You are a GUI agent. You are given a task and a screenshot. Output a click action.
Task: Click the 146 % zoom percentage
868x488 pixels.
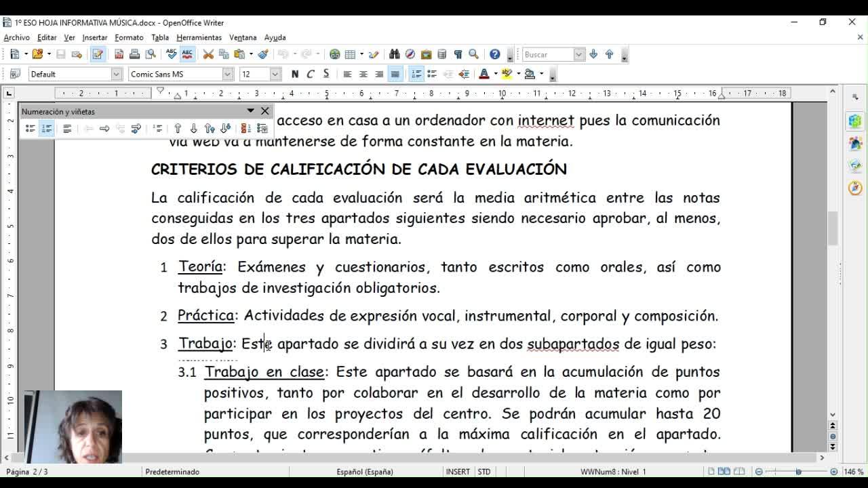[x=854, y=471]
